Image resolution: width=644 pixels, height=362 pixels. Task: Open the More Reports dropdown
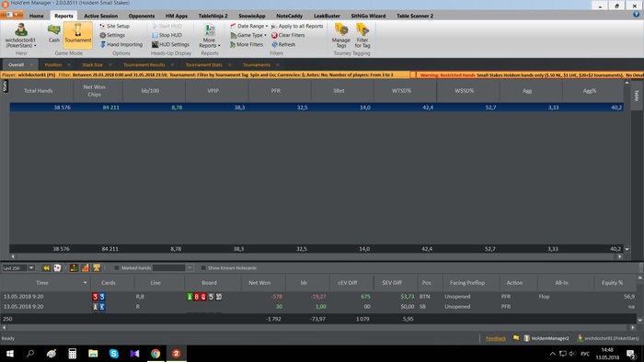(x=210, y=36)
